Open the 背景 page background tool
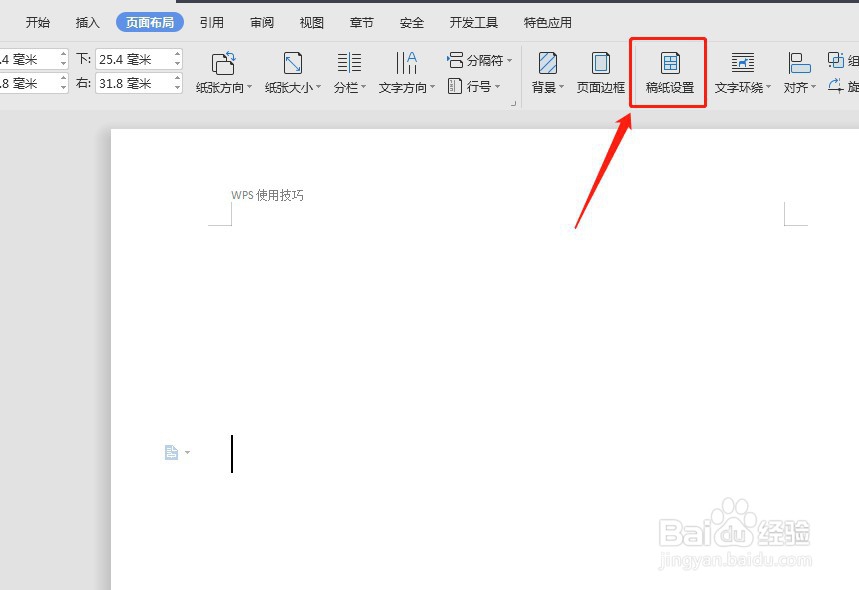This screenshot has width=859, height=590. tap(547, 72)
